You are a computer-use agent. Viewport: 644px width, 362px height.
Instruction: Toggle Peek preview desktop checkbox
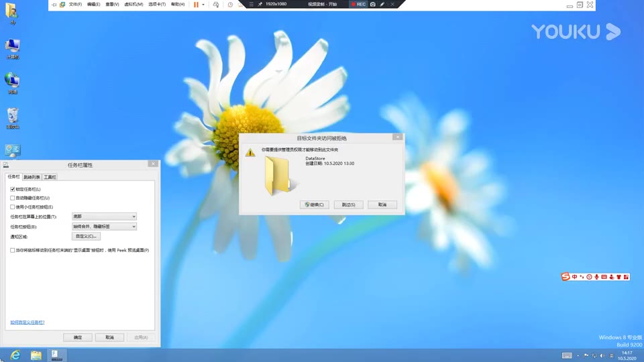(12, 250)
